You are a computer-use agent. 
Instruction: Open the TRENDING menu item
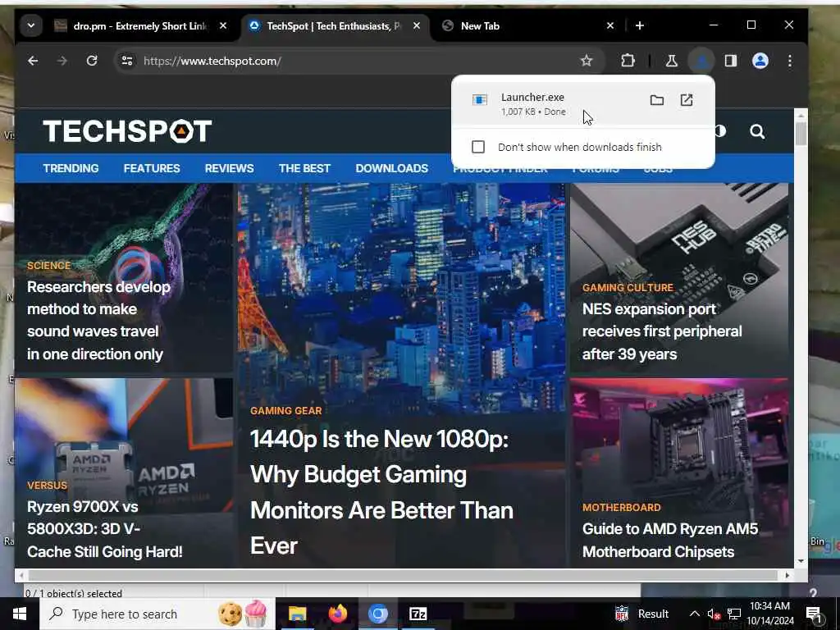(71, 168)
